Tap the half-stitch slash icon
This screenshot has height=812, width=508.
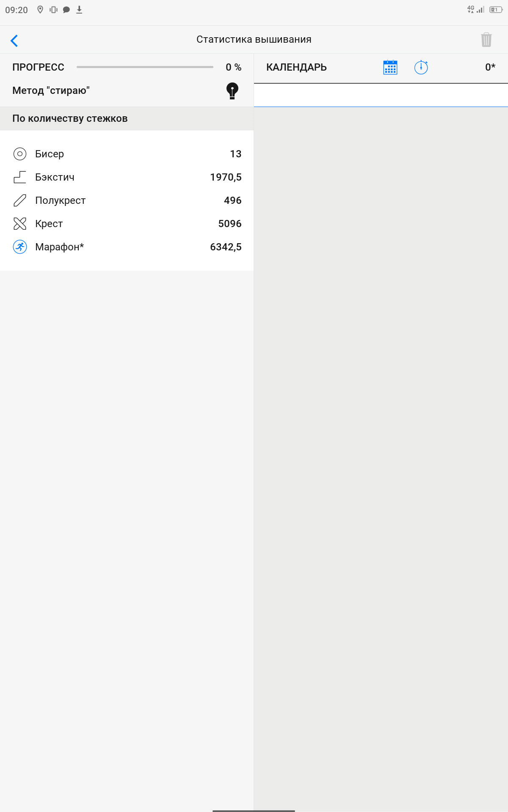[20, 200]
